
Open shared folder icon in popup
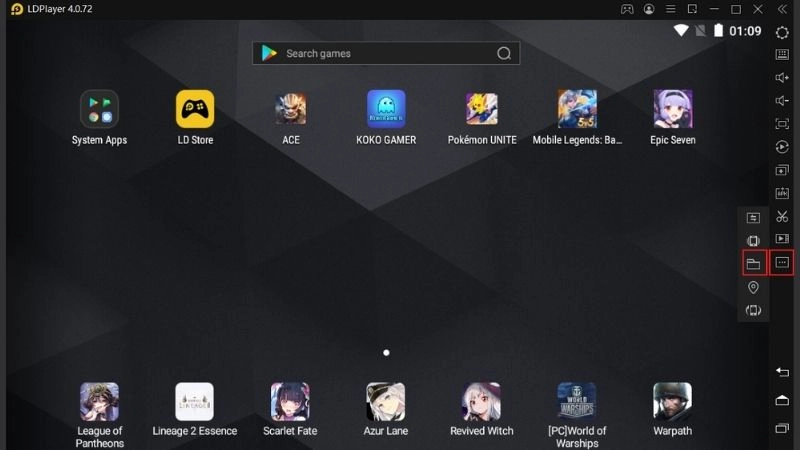[x=754, y=264]
